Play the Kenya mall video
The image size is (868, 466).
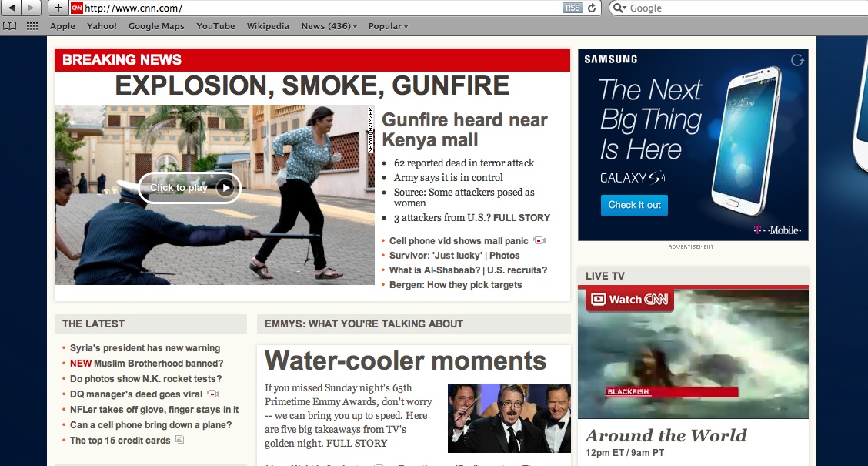tap(189, 187)
